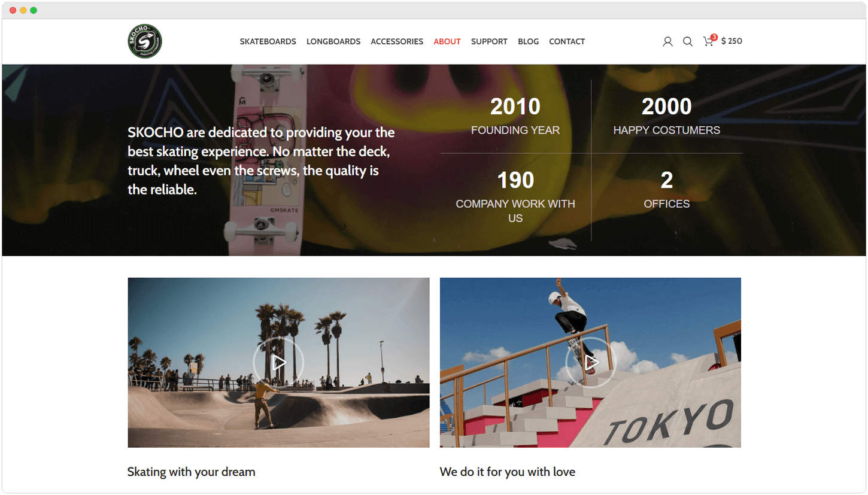Open the LONGBOARDS menu
This screenshot has height=495, width=868.
[x=333, y=41]
